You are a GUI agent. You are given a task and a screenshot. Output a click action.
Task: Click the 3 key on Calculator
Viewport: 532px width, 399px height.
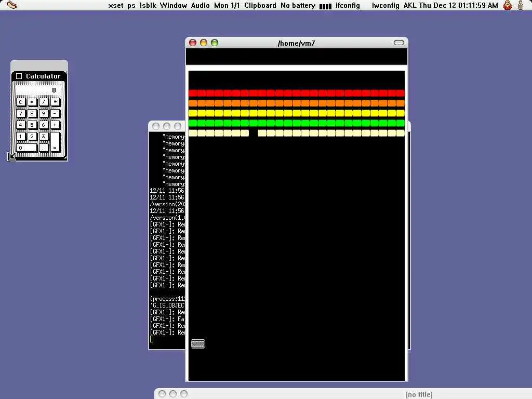click(x=44, y=137)
